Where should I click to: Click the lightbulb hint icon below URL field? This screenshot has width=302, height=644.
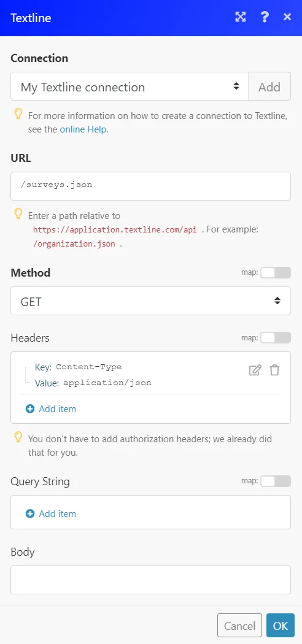[x=18, y=213]
